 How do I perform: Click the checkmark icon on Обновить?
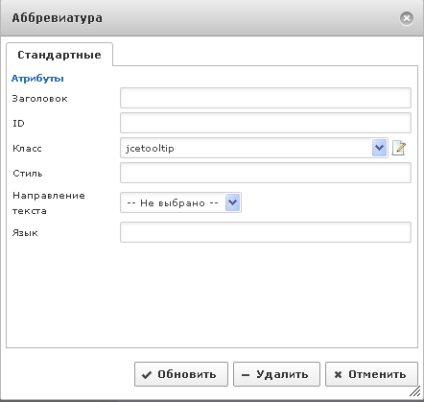click(x=146, y=375)
